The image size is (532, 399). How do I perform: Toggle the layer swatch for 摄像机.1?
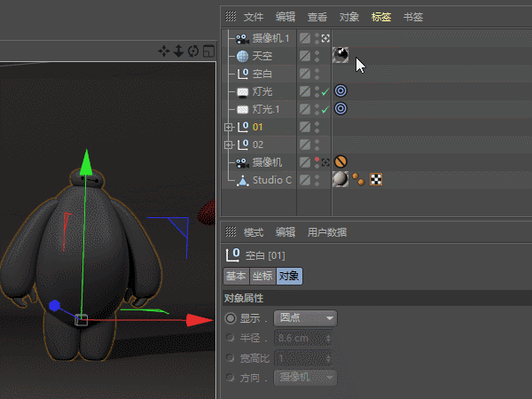point(305,38)
